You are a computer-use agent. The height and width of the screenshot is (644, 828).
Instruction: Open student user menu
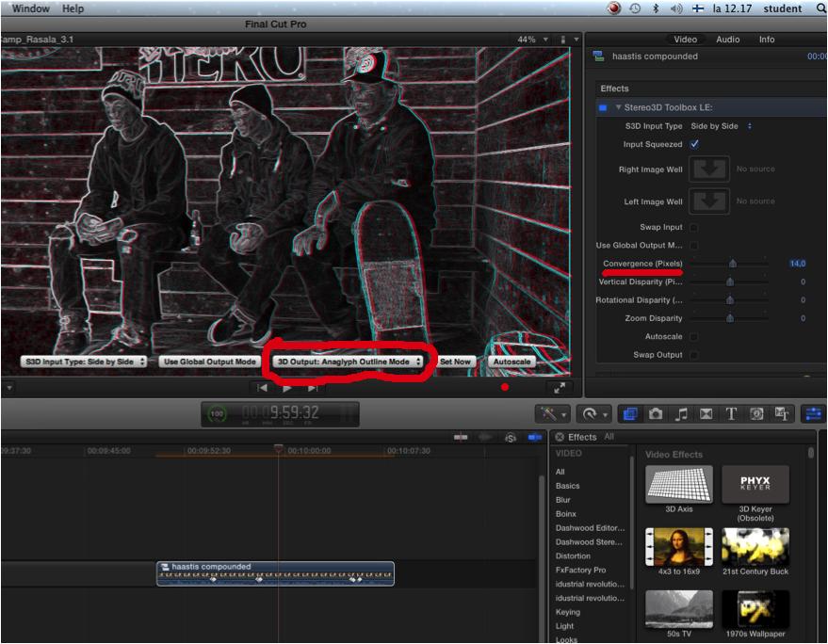click(783, 8)
